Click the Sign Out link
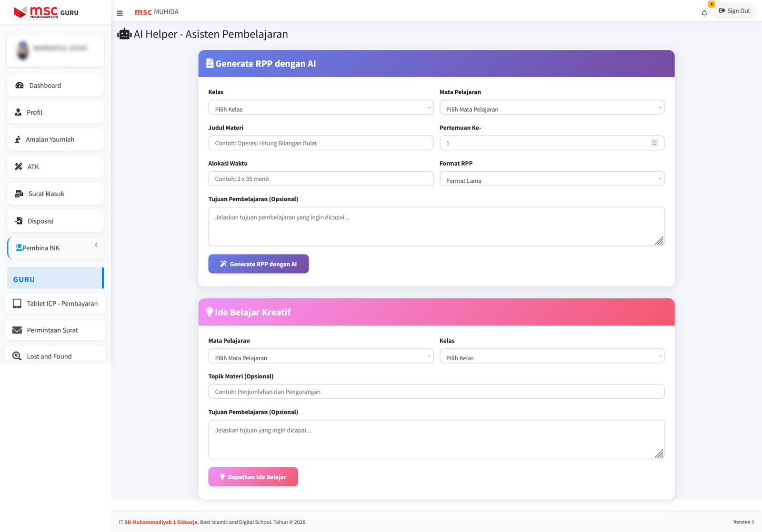Viewport: 762px width, 532px height. pyautogui.click(x=734, y=11)
